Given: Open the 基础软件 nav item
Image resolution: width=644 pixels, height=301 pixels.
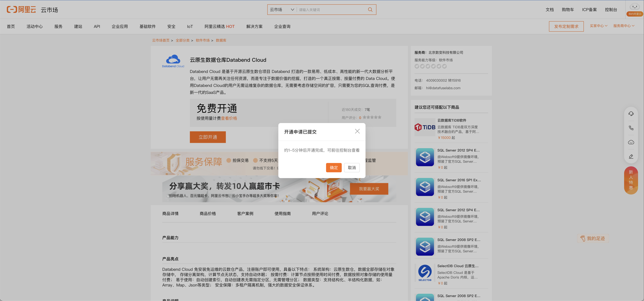Looking at the screenshot, I should click(x=148, y=26).
